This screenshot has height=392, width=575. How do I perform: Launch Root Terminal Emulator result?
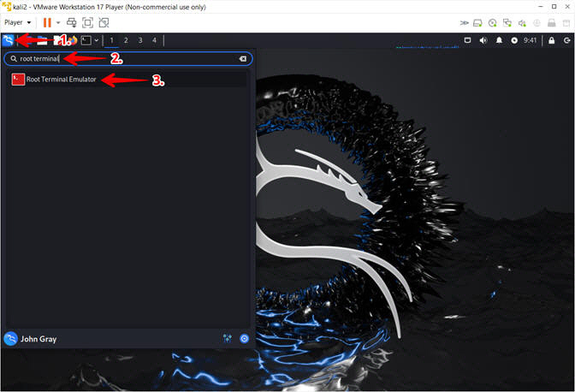point(128,80)
